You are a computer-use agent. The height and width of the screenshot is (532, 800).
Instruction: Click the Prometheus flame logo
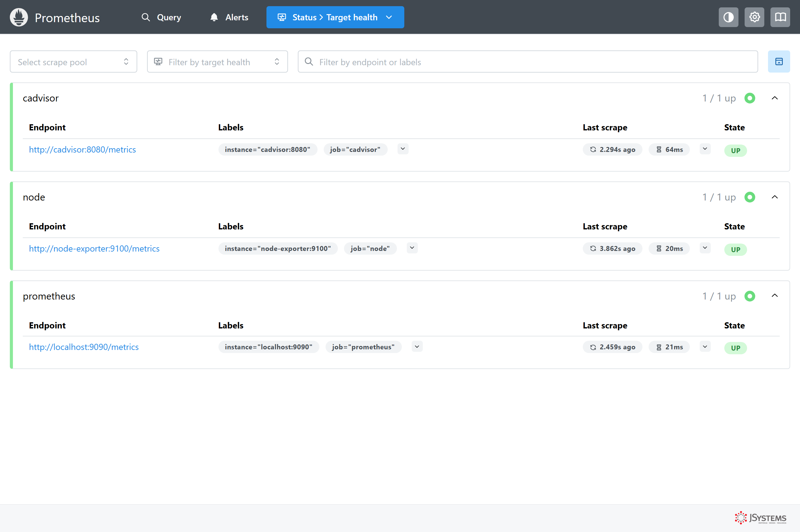[19, 17]
